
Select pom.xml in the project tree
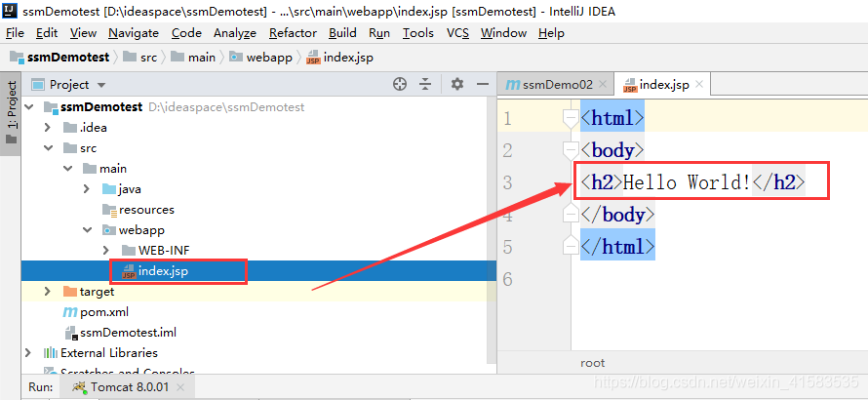[x=104, y=312]
